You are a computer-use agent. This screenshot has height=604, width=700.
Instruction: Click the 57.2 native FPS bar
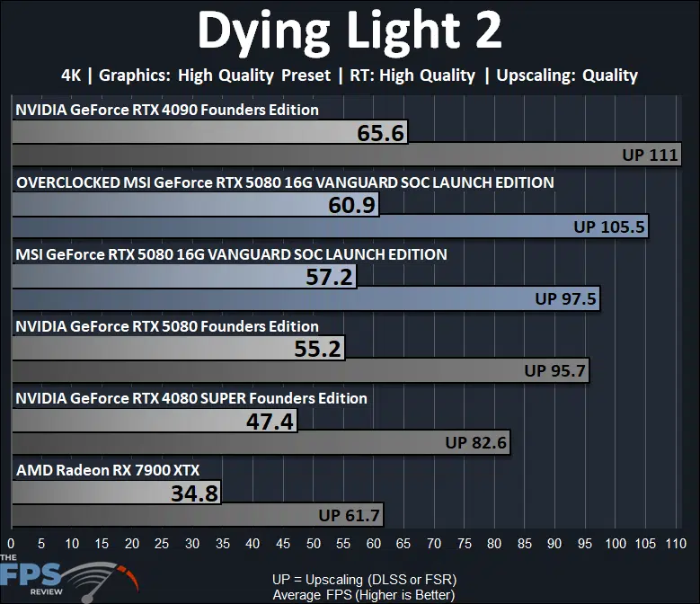click(184, 276)
